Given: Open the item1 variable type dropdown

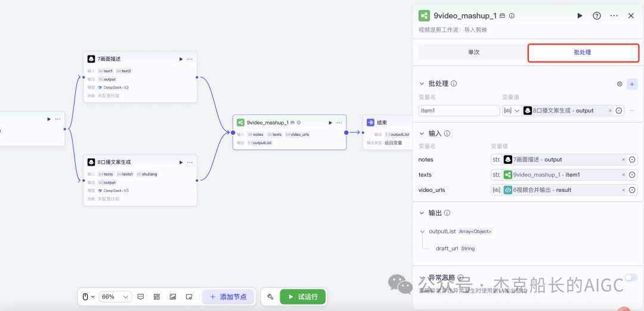Looking at the screenshot, I should [x=512, y=111].
